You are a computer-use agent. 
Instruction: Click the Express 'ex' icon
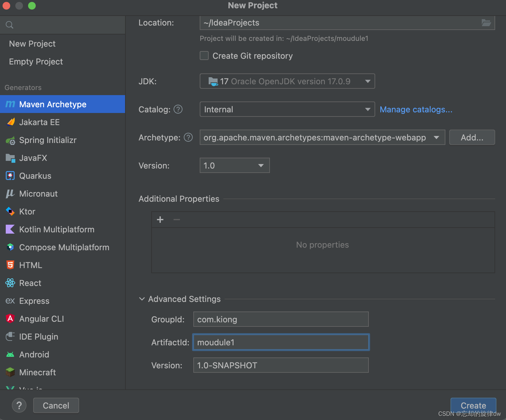pos(10,301)
